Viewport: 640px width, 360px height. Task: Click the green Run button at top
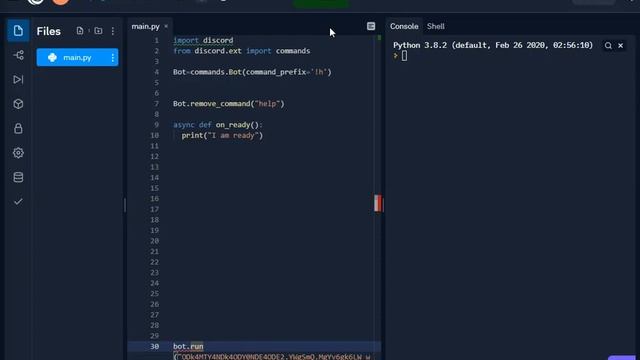[x=321, y=3]
